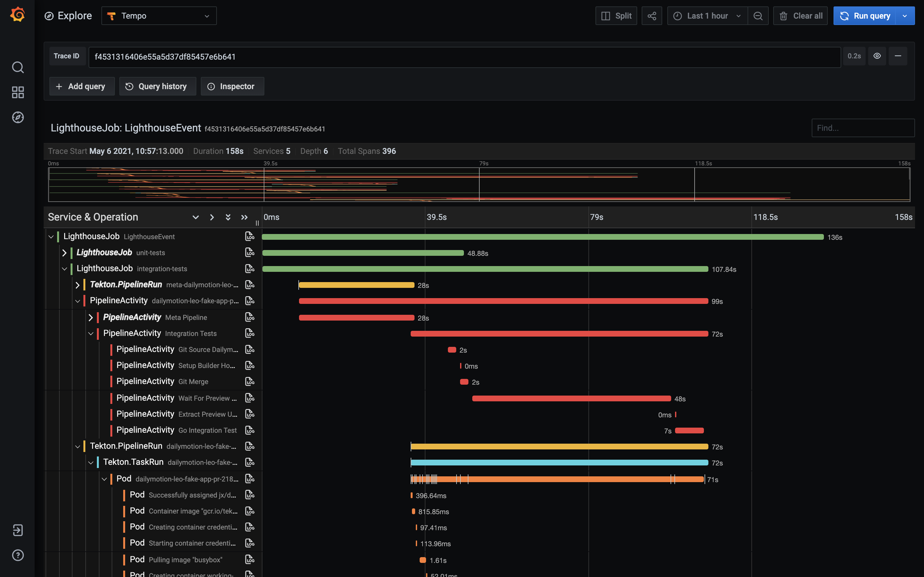Click the Find search field
Image resolution: width=924 pixels, height=577 pixels.
tap(862, 128)
